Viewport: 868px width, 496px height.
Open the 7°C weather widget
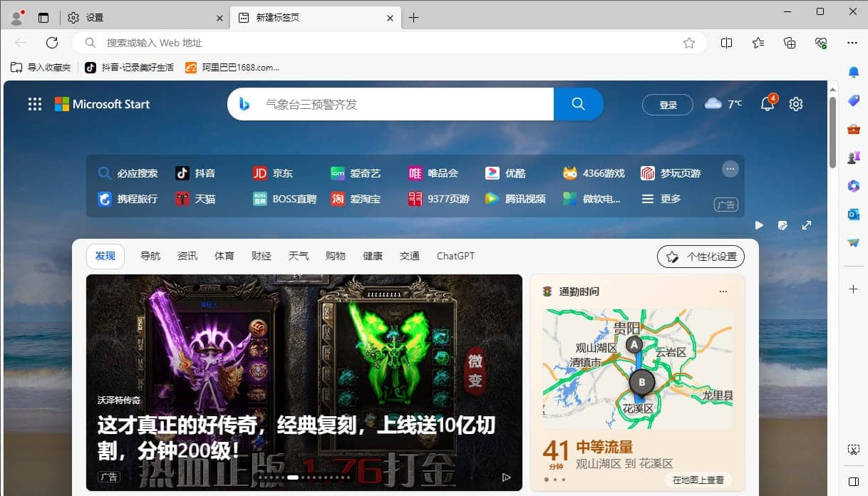[723, 104]
